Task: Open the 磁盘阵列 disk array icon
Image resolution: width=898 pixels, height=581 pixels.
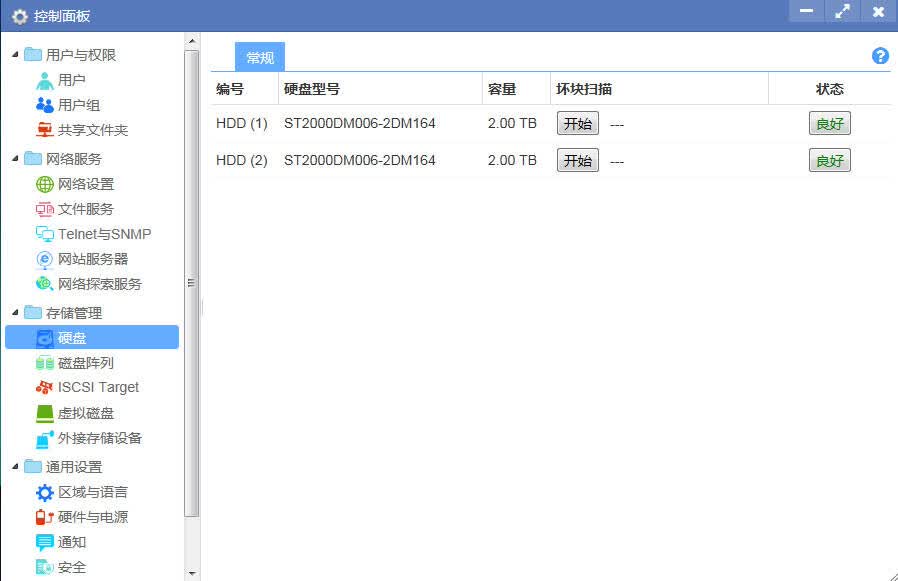Action: pos(44,363)
